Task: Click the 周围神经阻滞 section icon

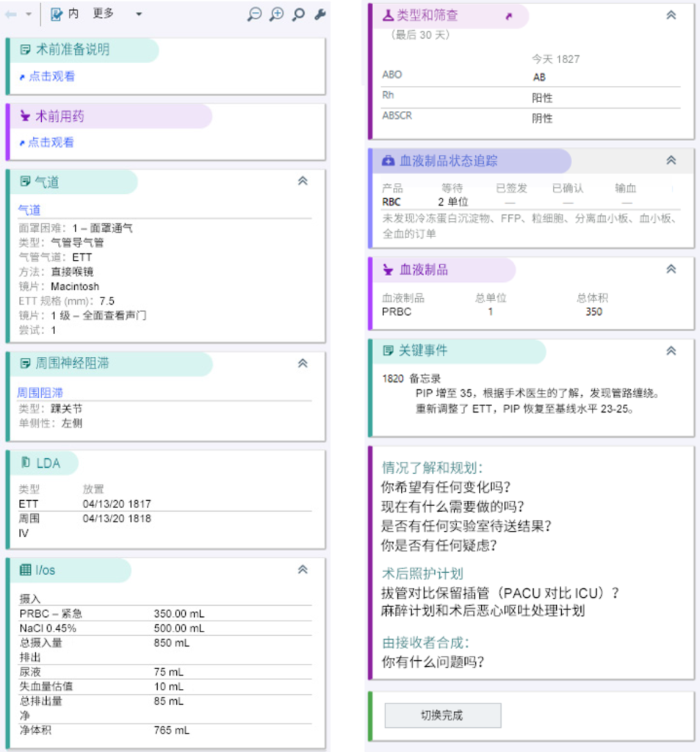Action: point(25,363)
